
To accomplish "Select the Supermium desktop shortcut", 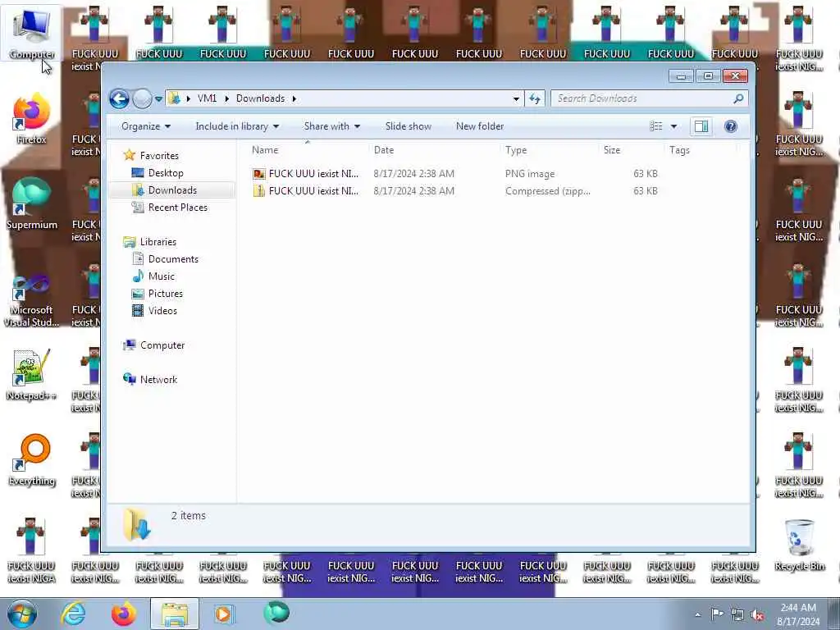I will (x=32, y=204).
